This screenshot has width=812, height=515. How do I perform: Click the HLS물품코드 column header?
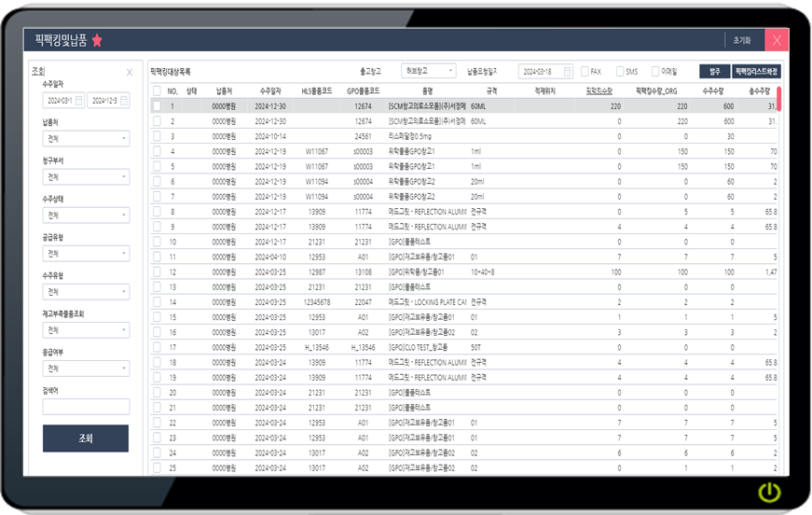(316, 91)
